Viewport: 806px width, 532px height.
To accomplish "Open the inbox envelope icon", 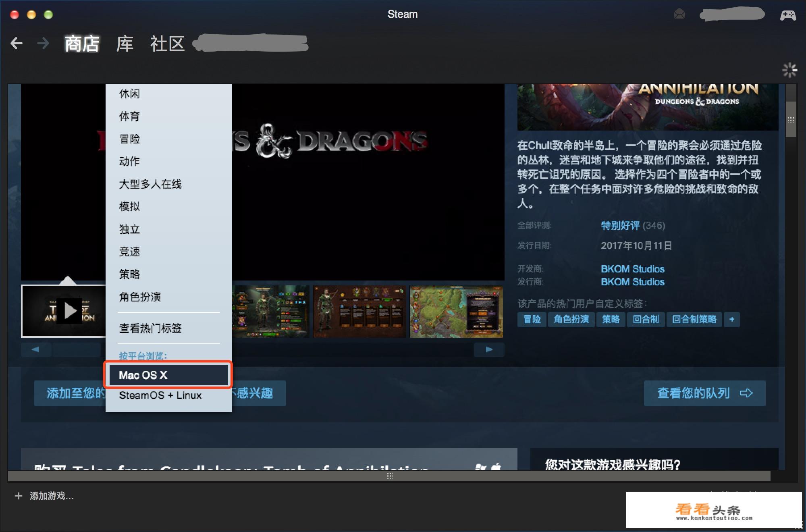I will coord(679,14).
